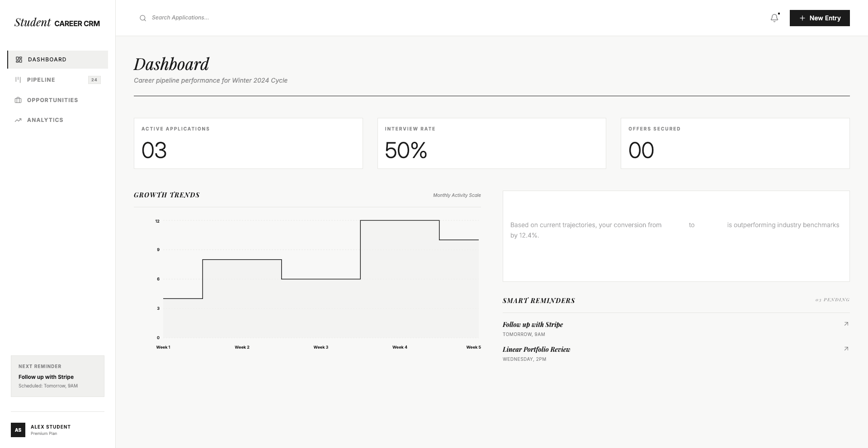Open the Opportunities page
This screenshot has width=868, height=448.
coord(58,100)
